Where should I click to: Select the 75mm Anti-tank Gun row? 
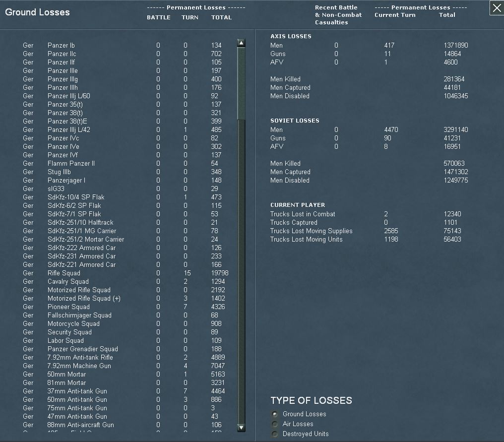pyautogui.click(x=126, y=408)
